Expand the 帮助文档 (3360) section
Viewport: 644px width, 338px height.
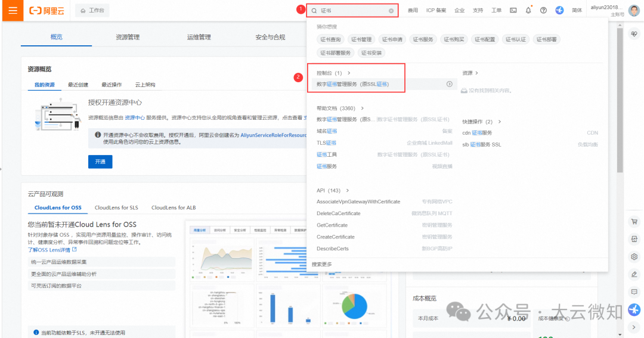tap(340, 108)
